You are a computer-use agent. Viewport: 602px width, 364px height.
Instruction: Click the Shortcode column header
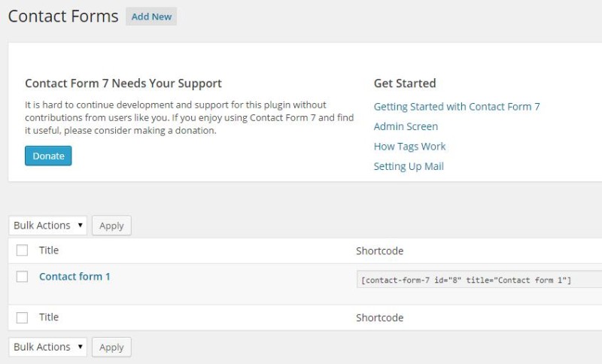(379, 251)
